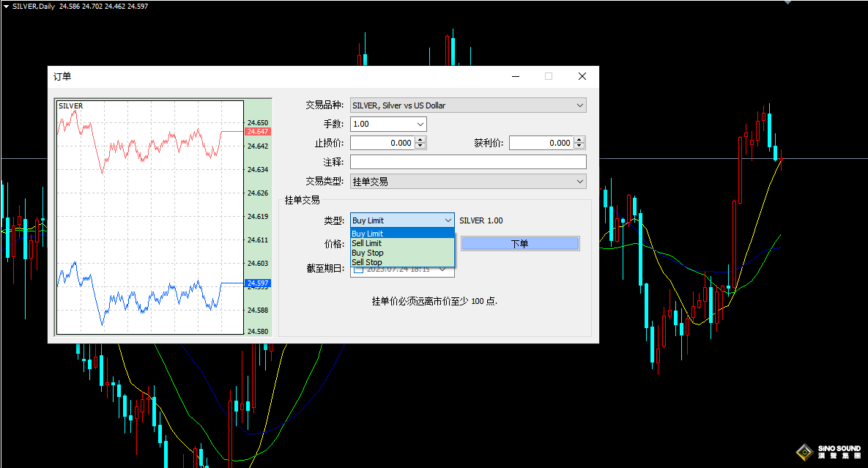
Task: Enable the expiry date (截至期日) checkbox
Action: click(358, 269)
